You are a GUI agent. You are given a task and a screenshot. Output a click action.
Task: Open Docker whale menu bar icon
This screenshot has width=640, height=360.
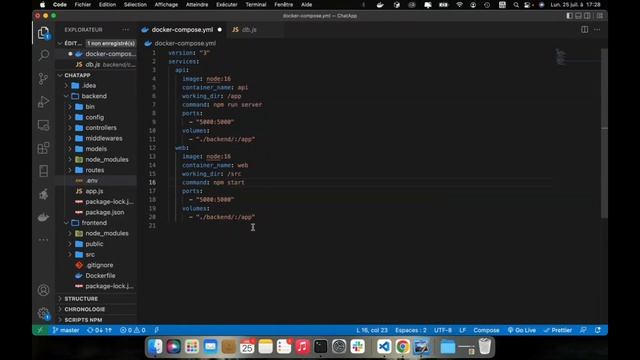380,5
